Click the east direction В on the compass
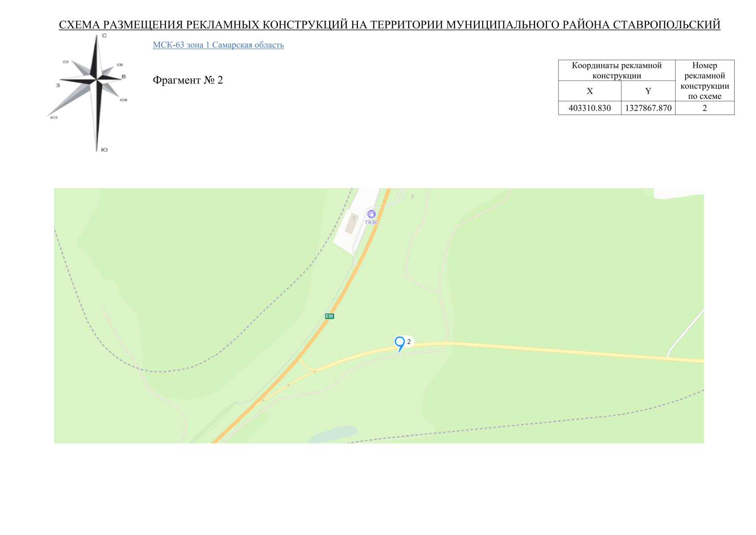The width and height of the screenshot is (756, 535). point(123,77)
